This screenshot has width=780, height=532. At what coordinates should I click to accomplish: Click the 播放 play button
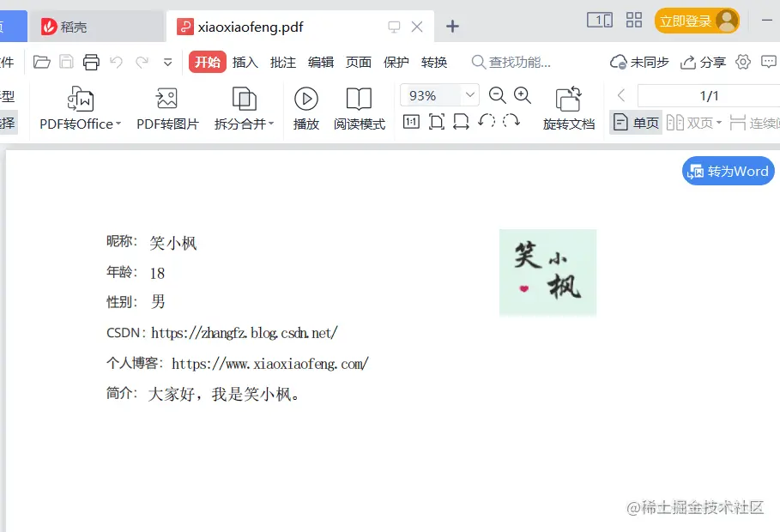pos(306,108)
